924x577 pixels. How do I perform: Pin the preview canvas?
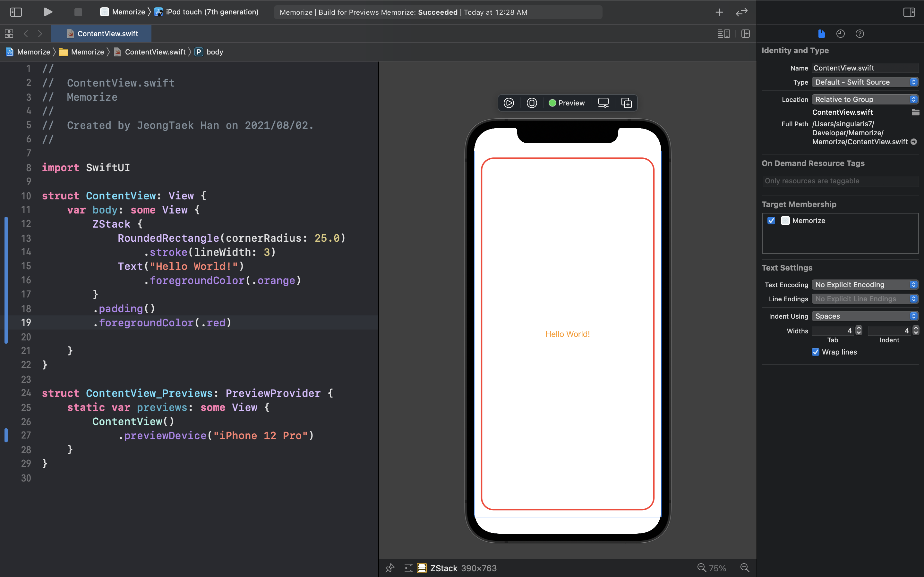click(x=389, y=568)
